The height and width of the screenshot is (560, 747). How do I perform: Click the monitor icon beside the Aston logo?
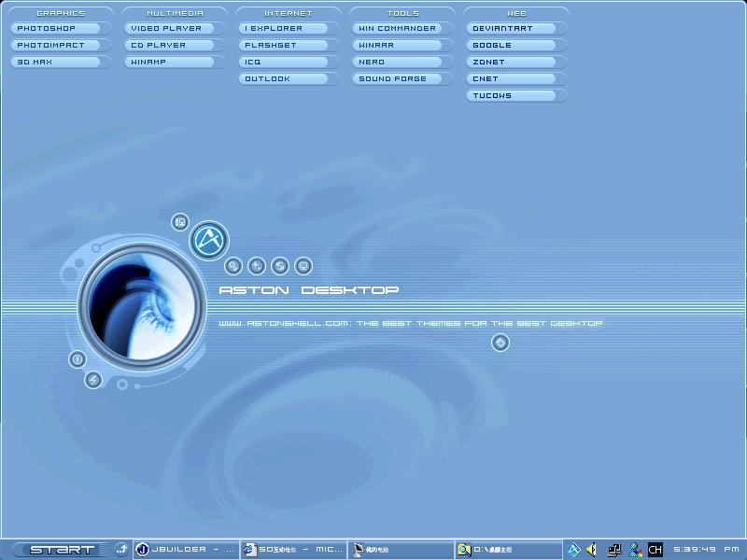coord(303,266)
